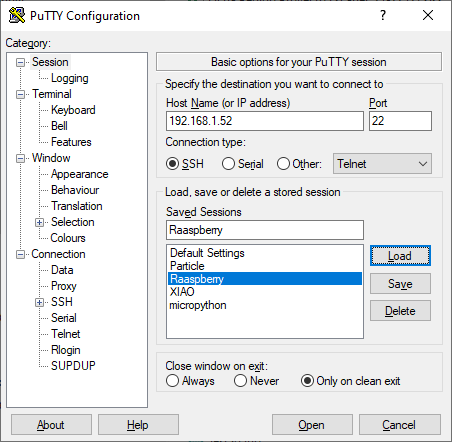The image size is (452, 442).
Task: Expand the Selection tree node
Action: 39,222
